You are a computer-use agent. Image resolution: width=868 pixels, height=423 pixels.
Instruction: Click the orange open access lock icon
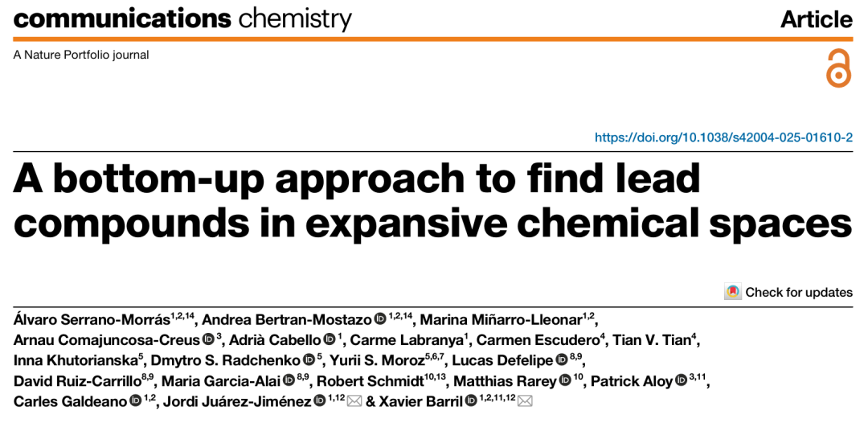tap(838, 68)
